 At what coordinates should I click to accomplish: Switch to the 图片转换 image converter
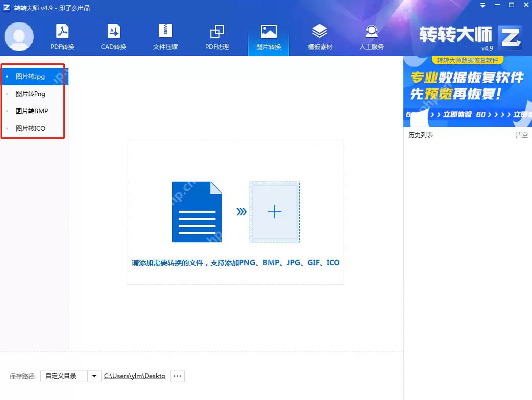269,36
